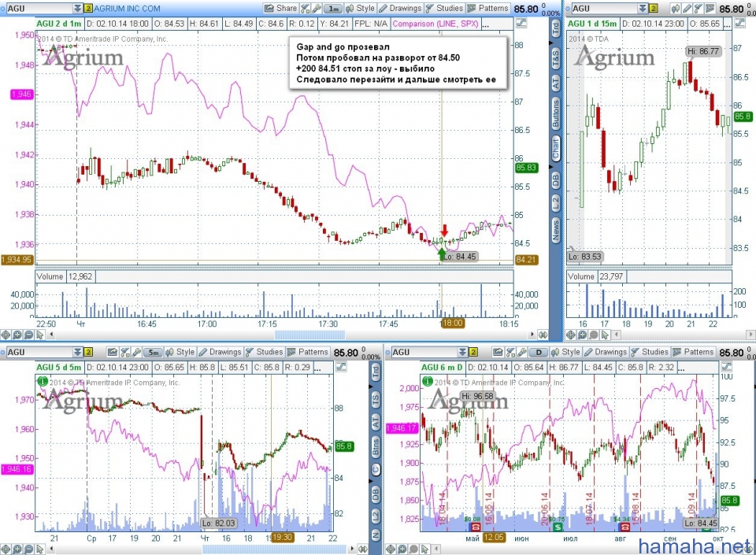Click scrollbar thumb under 5m chart

point(274,549)
